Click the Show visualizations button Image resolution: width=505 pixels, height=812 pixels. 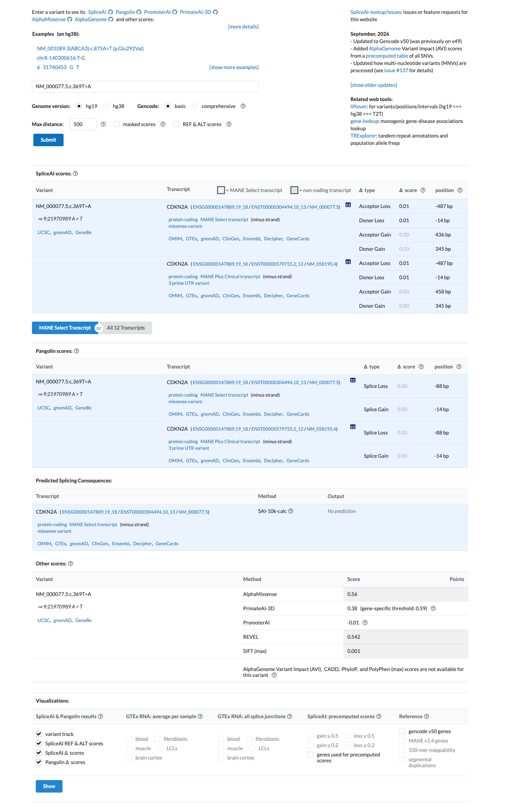point(49,786)
